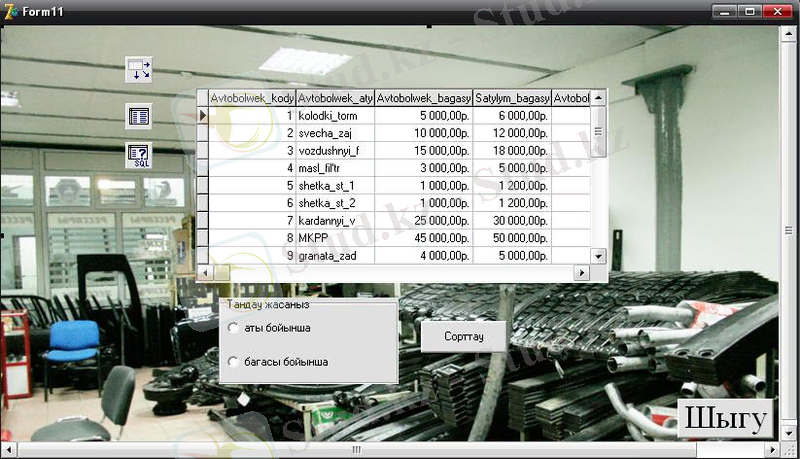Click the Form11 title bar icon
The width and height of the screenshot is (800, 459).
(x=11, y=11)
